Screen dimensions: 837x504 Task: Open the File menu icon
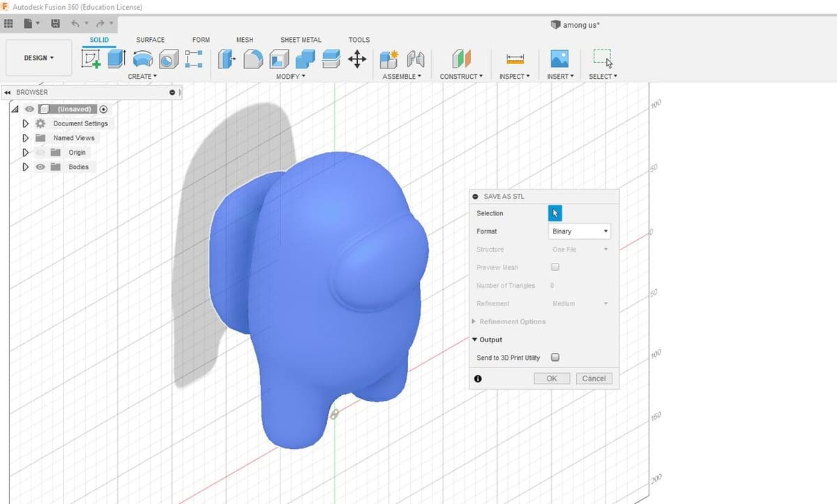[28, 24]
